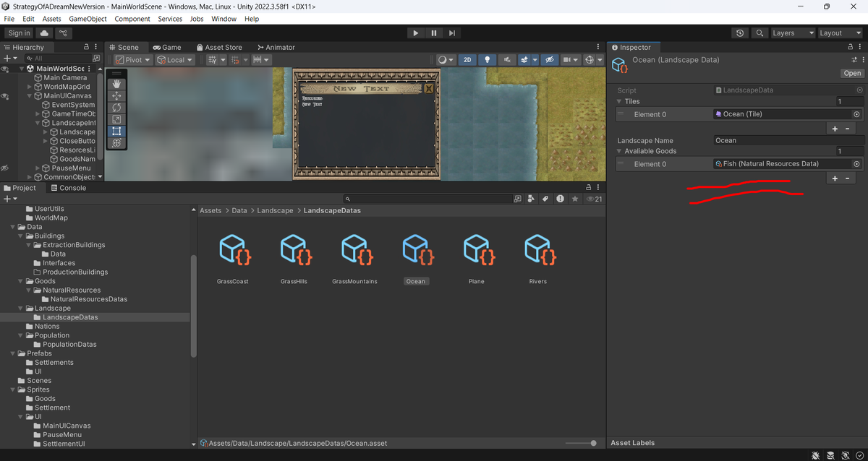This screenshot has height=461, width=868.
Task: Select the Hand tool in Scene overlay
Action: coord(116,84)
